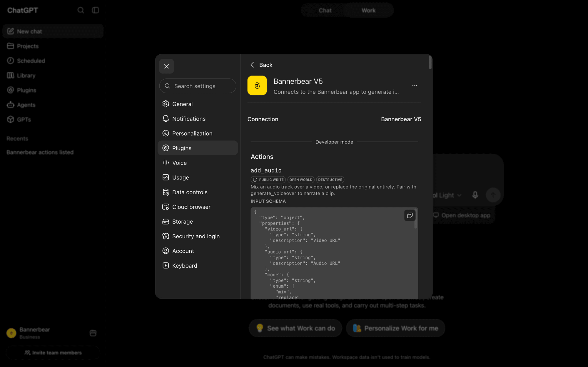Viewport: 588px width, 367px height.
Task: Open Storage via the drive icon
Action: point(166,222)
